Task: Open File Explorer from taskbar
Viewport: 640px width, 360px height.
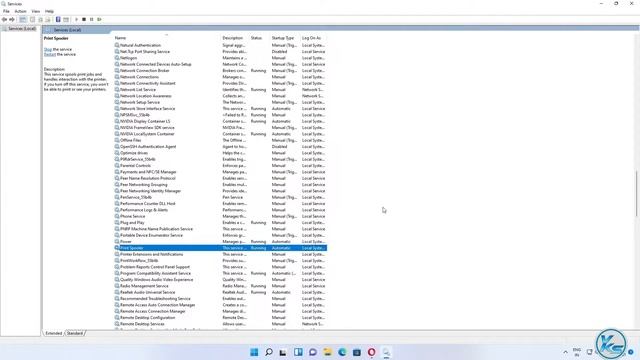Action: point(327,352)
